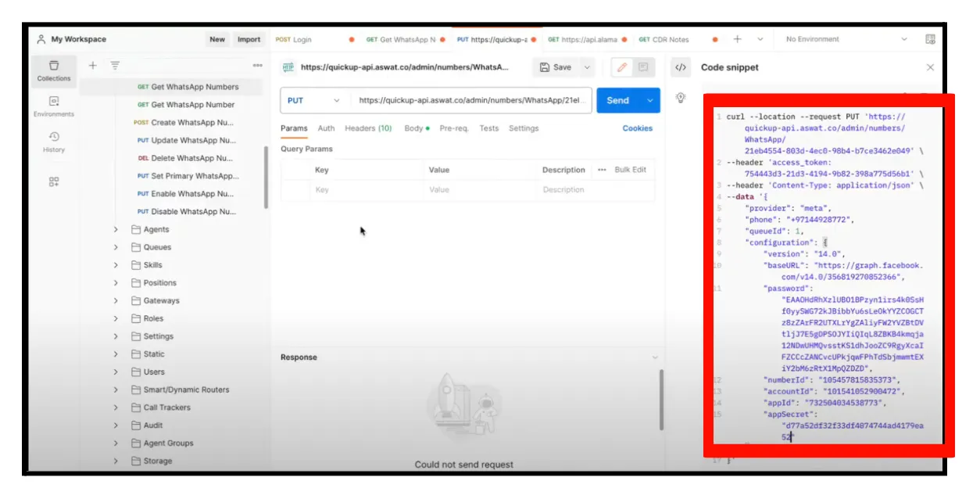The width and height of the screenshot is (980, 499).
Task: Open the Cookies link
Action: (x=638, y=128)
